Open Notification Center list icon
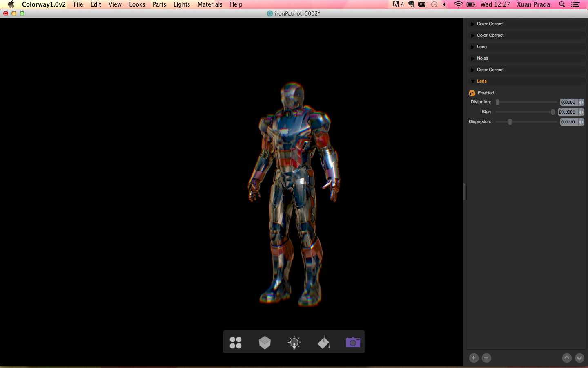 [575, 4]
